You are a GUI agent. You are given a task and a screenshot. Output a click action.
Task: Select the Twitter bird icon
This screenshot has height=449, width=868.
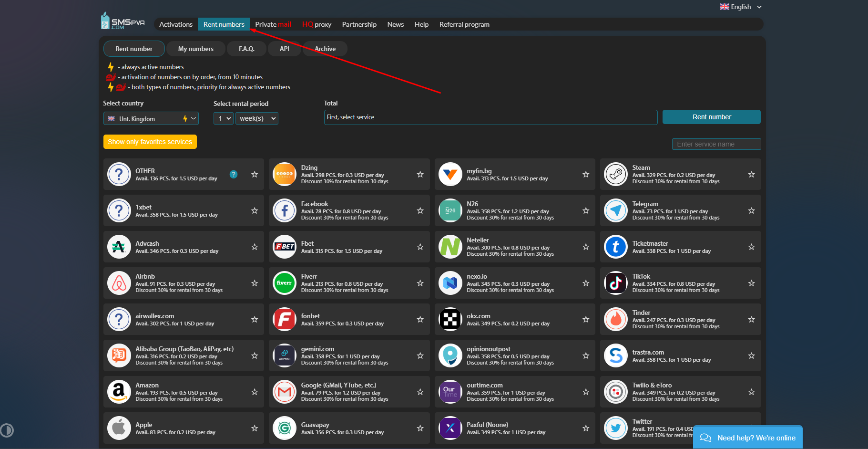(616, 428)
